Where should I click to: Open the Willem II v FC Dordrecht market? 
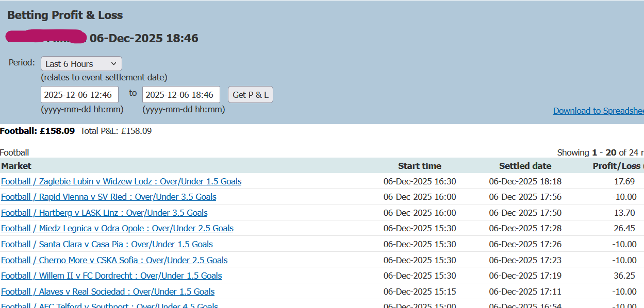point(110,276)
